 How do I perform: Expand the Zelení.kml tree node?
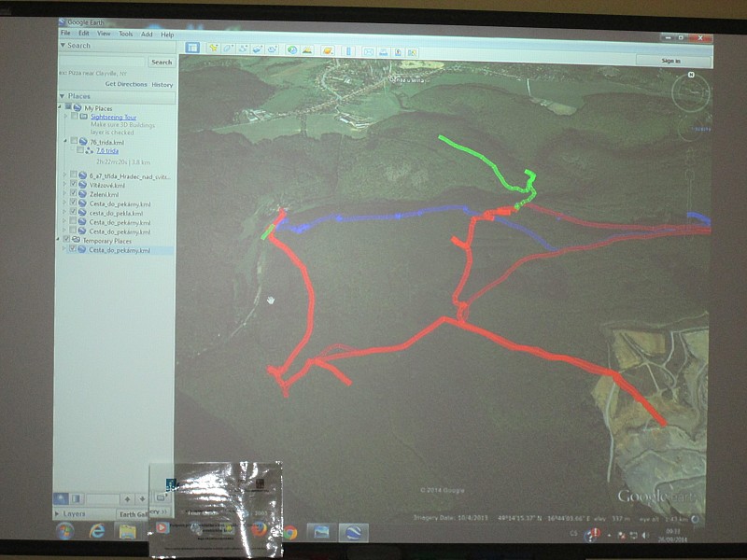pyautogui.click(x=64, y=193)
